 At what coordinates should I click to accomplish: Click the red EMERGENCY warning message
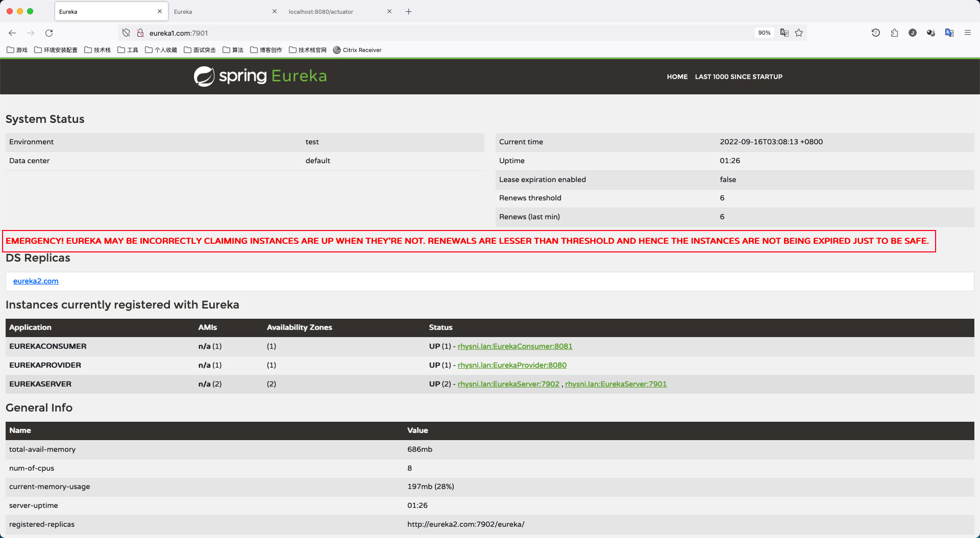pos(467,241)
